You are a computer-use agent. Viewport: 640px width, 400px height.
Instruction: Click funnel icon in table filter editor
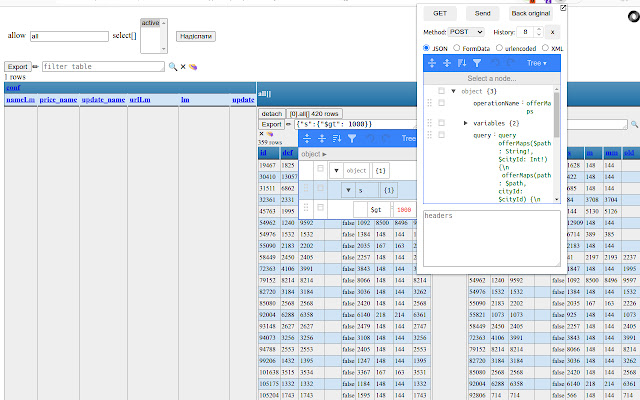(352, 138)
